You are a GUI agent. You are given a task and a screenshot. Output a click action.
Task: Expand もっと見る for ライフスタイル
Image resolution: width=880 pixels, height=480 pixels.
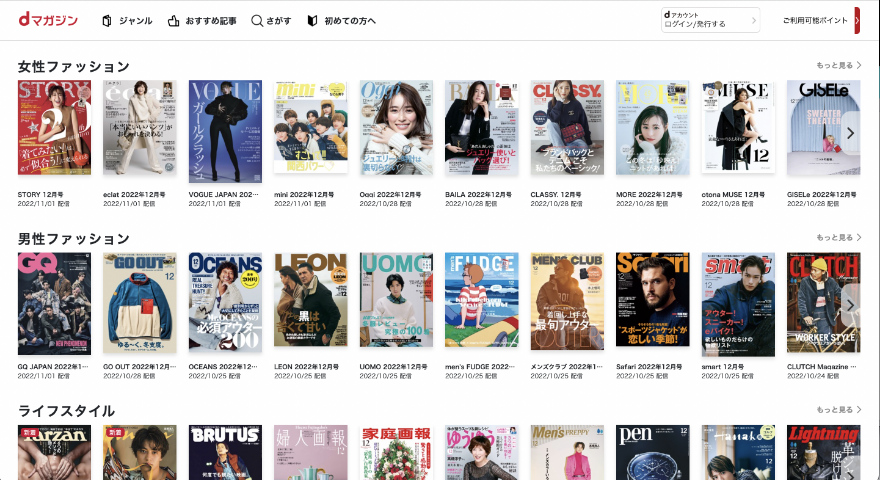click(838, 410)
